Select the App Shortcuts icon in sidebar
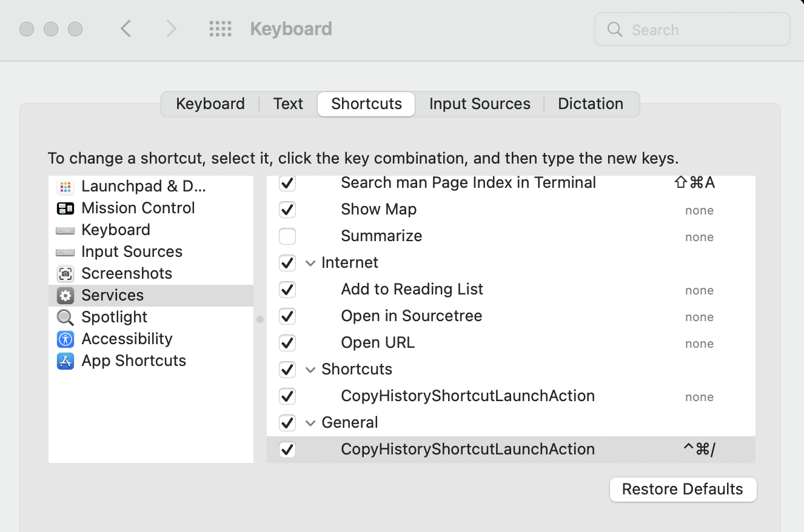The image size is (804, 532). (65, 361)
